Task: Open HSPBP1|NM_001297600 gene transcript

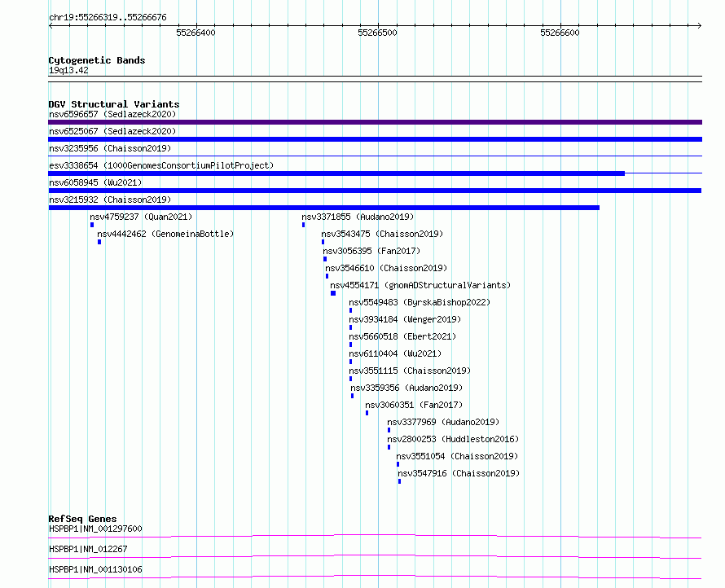Action: [95, 529]
